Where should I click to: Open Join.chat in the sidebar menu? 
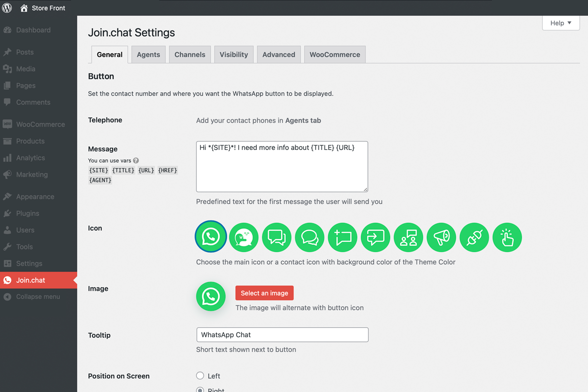pos(38,280)
